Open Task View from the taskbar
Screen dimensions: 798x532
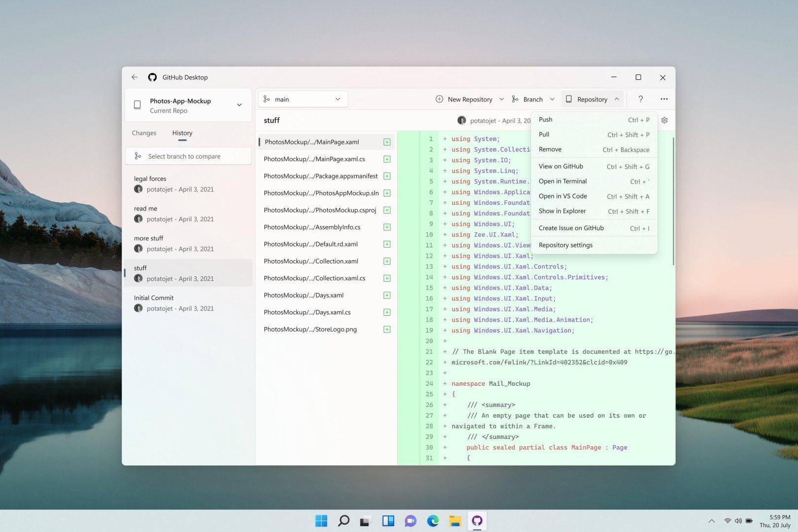click(366, 521)
